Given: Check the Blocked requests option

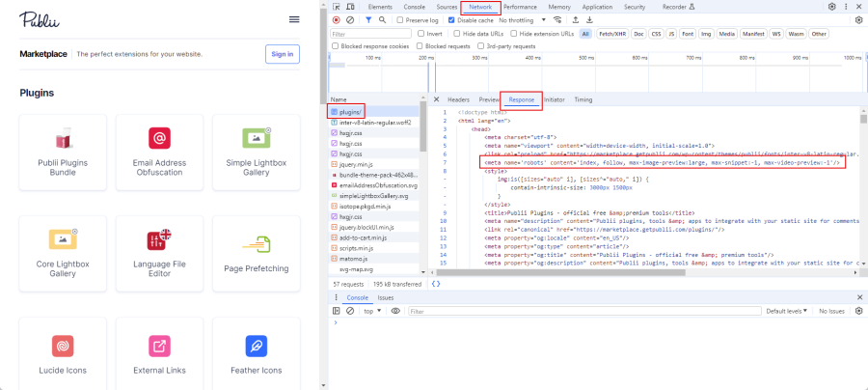Looking at the screenshot, I should tap(420, 46).
